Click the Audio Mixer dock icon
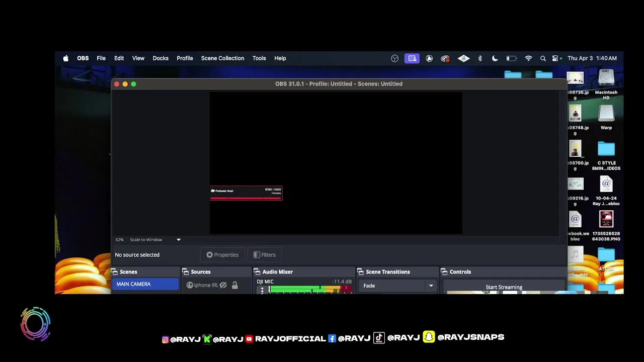644x362 pixels. [257, 272]
